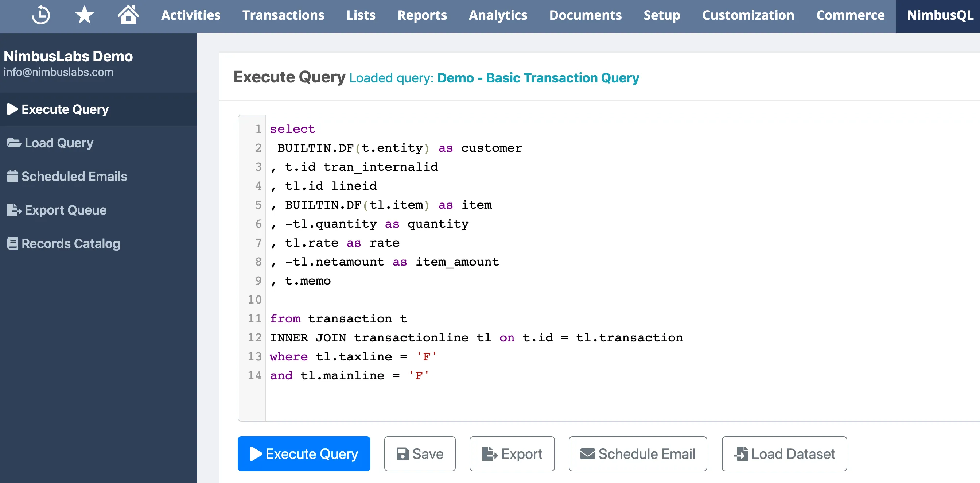Image resolution: width=980 pixels, height=483 pixels.
Task: Click the Schedule Email button
Action: (x=638, y=454)
